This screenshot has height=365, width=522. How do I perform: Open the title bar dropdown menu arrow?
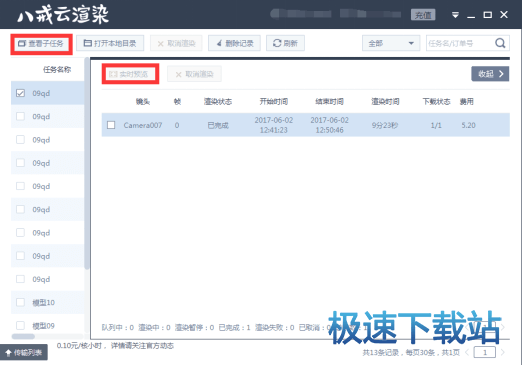[455, 15]
